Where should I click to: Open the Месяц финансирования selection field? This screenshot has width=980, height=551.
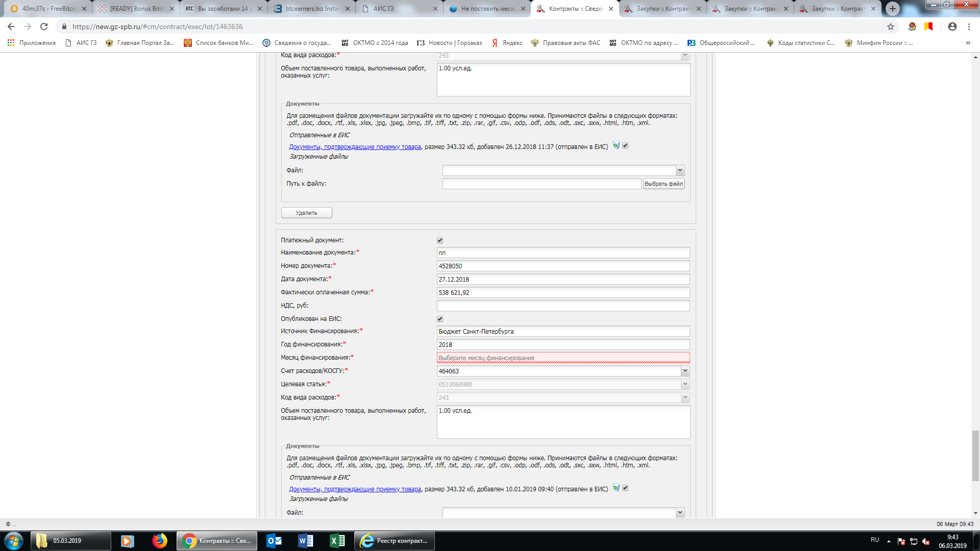(x=563, y=358)
